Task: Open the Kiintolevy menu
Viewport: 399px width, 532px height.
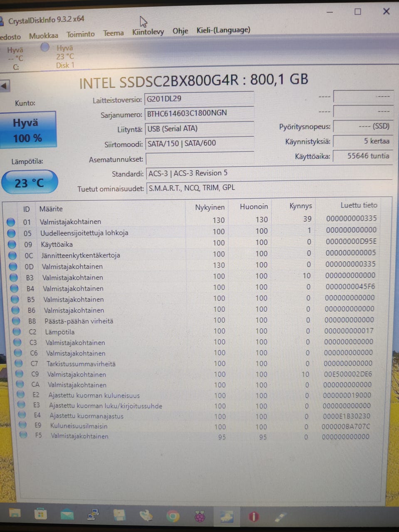Action: coord(148,32)
